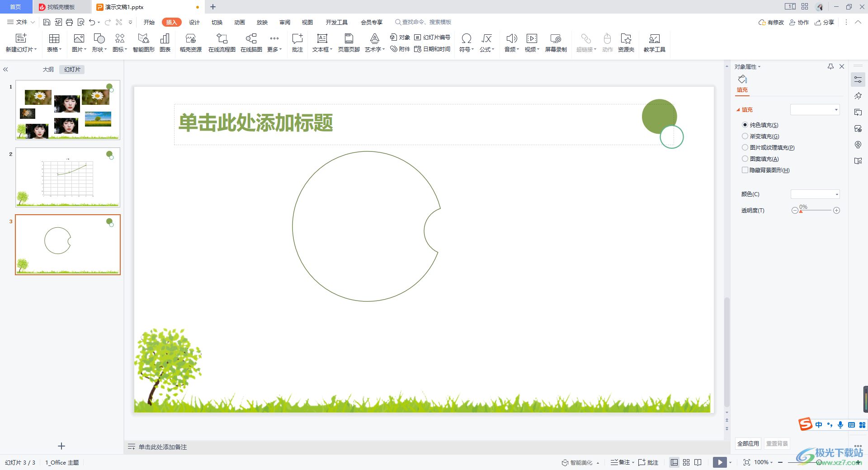The image size is (868, 470).
Task: Click 智能美化 in the status bar
Action: 577,462
